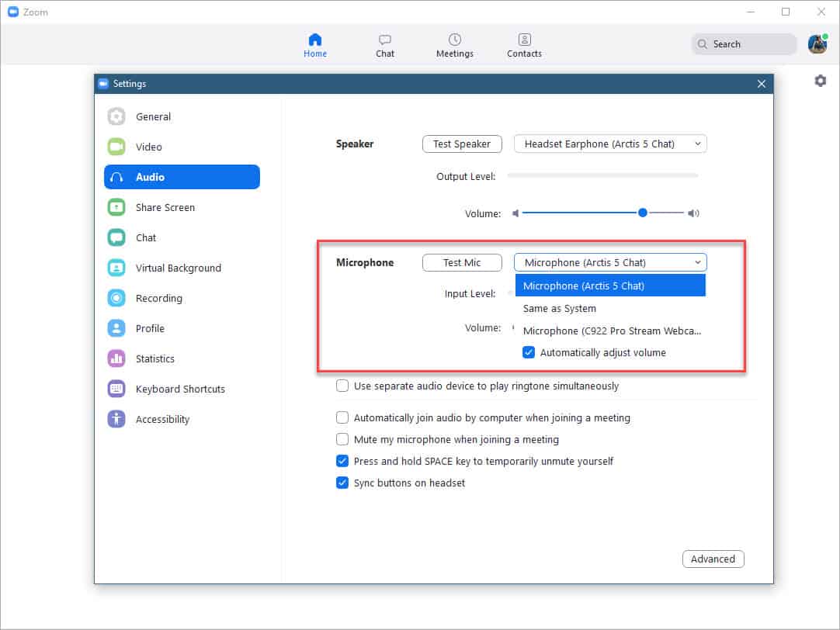Select Microphone (Arctis 5 Chat) option
Viewport: 840px width, 630px height.
click(x=610, y=286)
